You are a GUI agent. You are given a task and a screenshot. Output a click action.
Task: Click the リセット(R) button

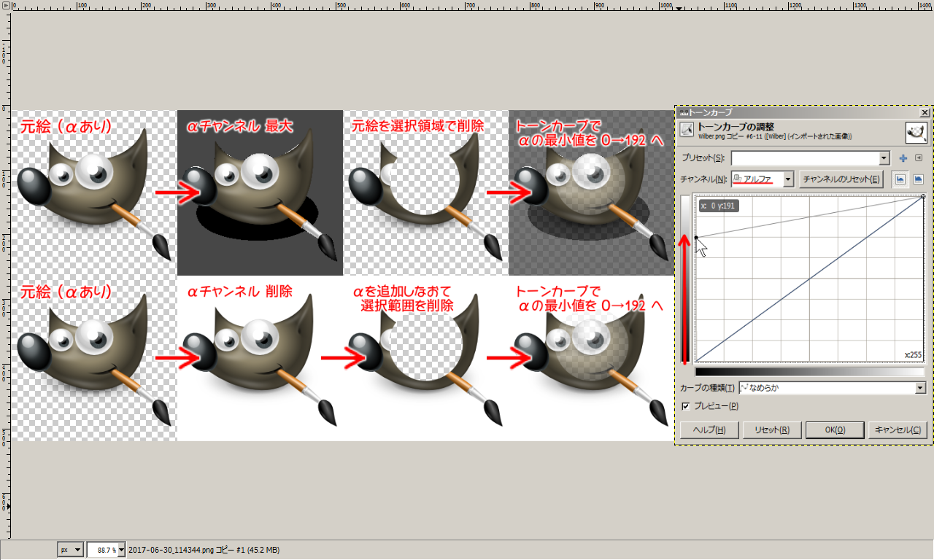pos(772,429)
